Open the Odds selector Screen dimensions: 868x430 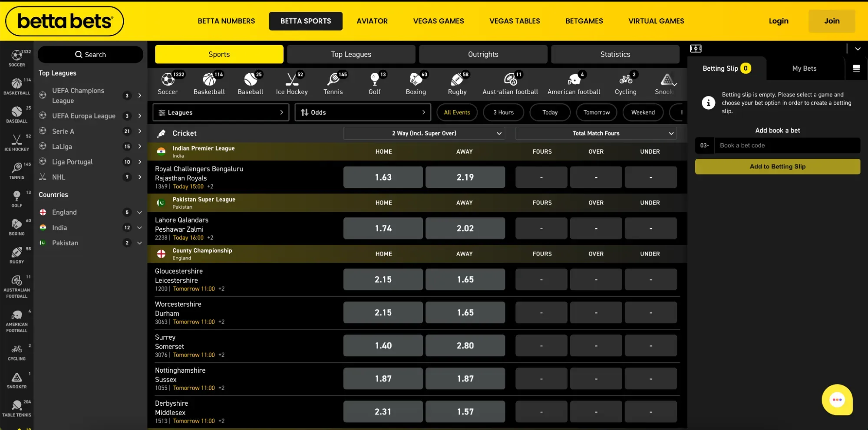(363, 112)
